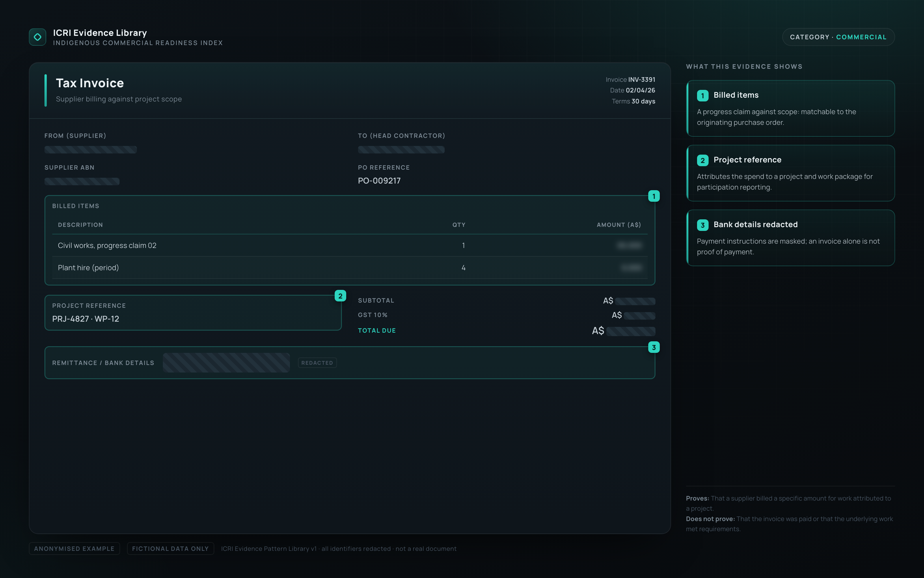Click the 'What this evidence shows' heading
This screenshot has width=924, height=578.
(744, 66)
